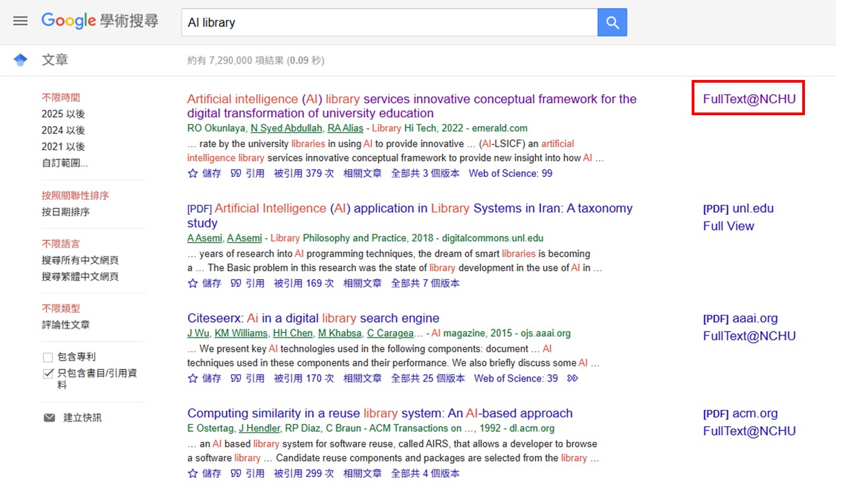Open author N Syed Abdullah profile

pyautogui.click(x=286, y=128)
